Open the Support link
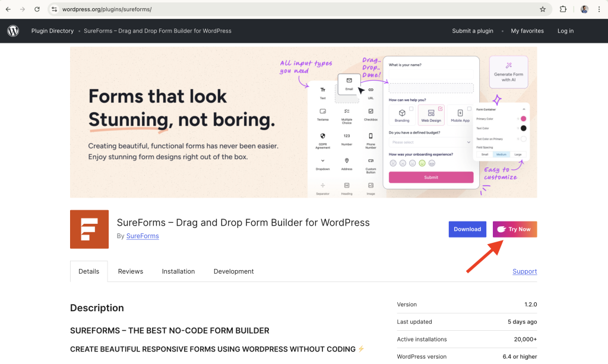This screenshot has width=608, height=364. (524, 271)
